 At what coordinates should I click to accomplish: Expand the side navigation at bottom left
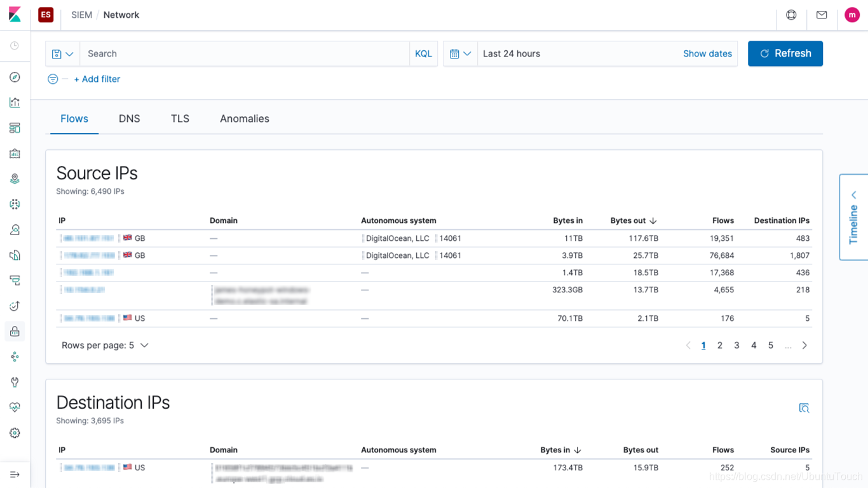click(x=15, y=475)
